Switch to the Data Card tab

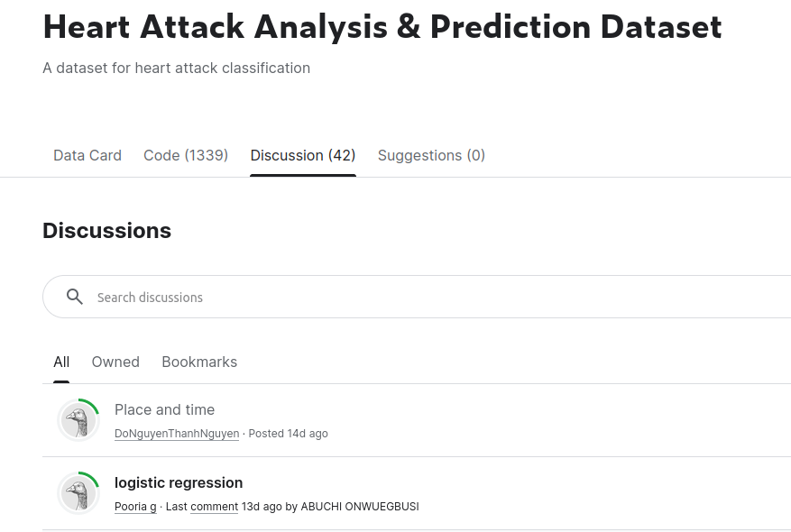(x=87, y=155)
